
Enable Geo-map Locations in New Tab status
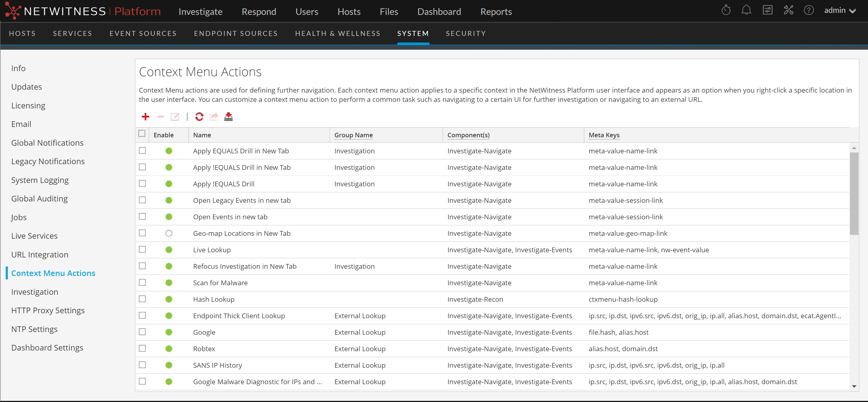[x=169, y=233]
